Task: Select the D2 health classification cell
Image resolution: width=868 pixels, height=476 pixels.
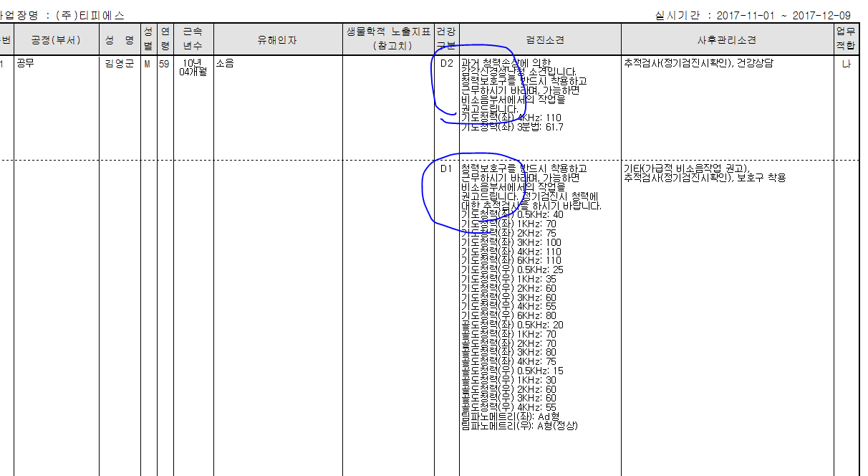Action: point(446,63)
